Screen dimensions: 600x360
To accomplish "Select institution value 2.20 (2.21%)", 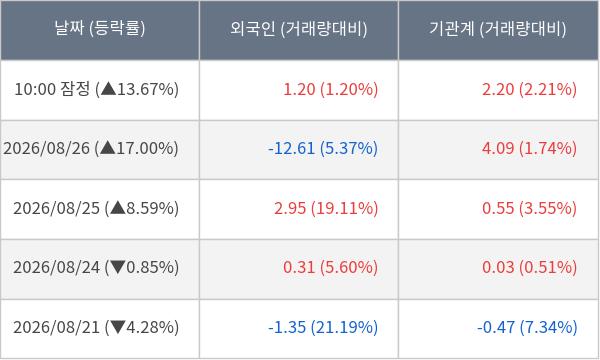I will (529, 90).
